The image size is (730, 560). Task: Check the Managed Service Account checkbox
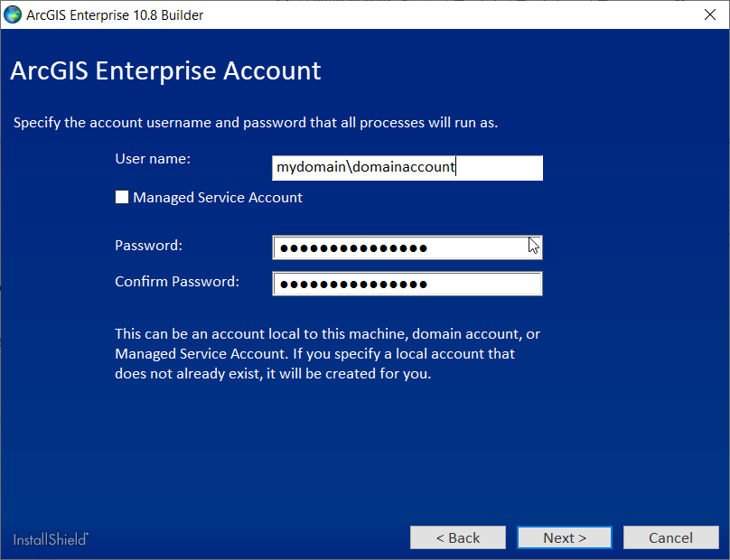[122, 196]
